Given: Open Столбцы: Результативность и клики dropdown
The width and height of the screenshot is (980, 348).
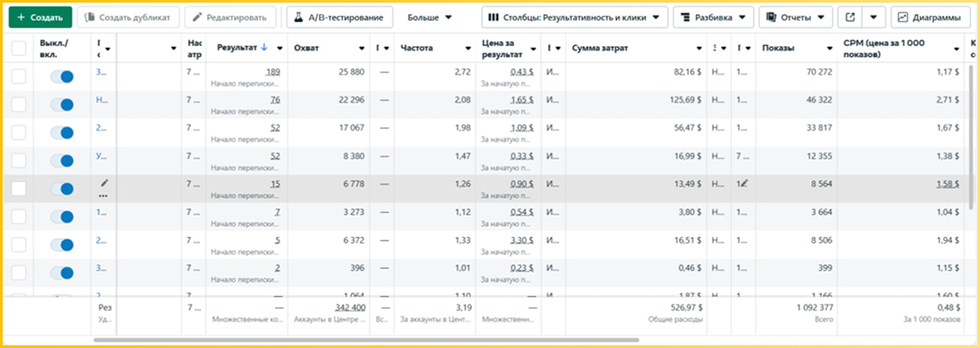Looking at the screenshot, I should click(574, 18).
